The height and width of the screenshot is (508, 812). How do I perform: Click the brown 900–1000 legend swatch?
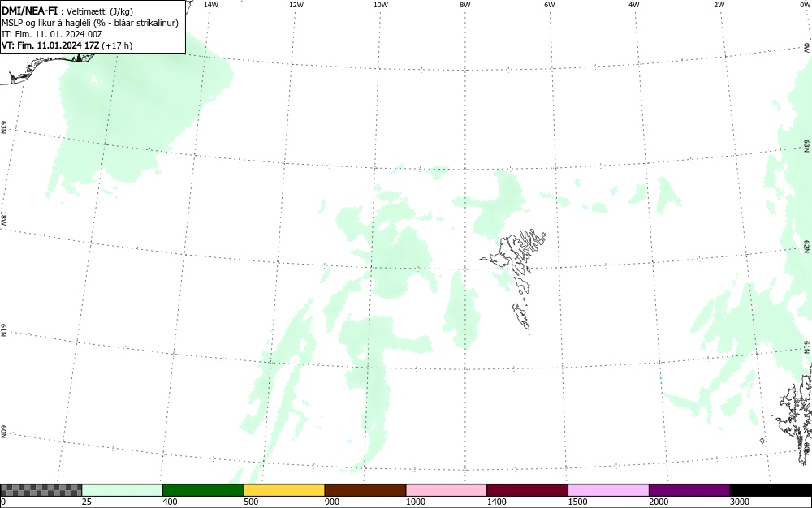click(365, 490)
